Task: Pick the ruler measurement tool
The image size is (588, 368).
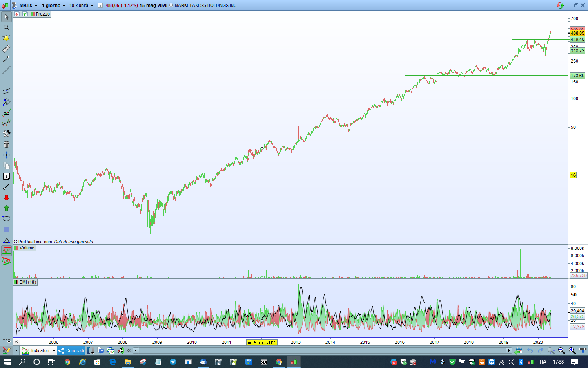Action: (x=7, y=49)
